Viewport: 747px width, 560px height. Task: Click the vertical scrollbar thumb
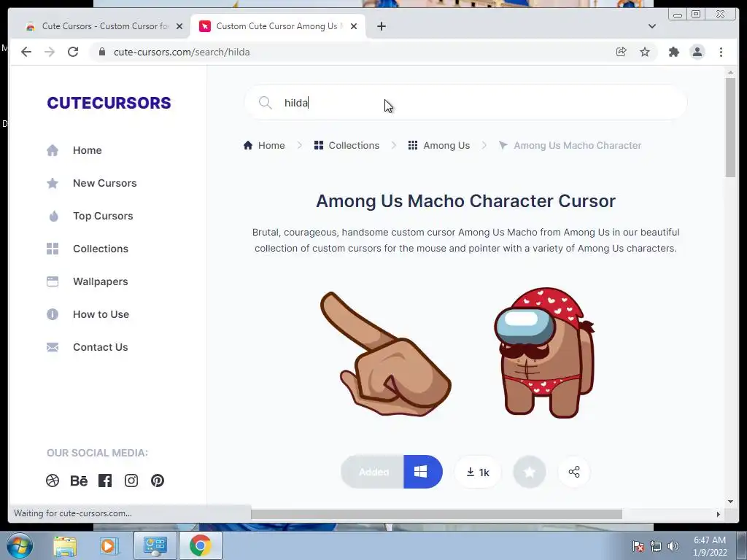point(730,127)
